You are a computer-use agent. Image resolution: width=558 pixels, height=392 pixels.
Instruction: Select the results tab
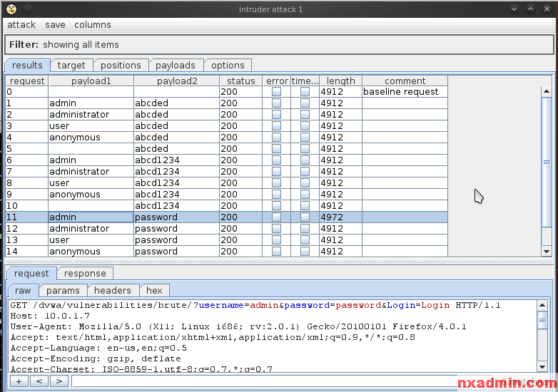[x=27, y=66]
